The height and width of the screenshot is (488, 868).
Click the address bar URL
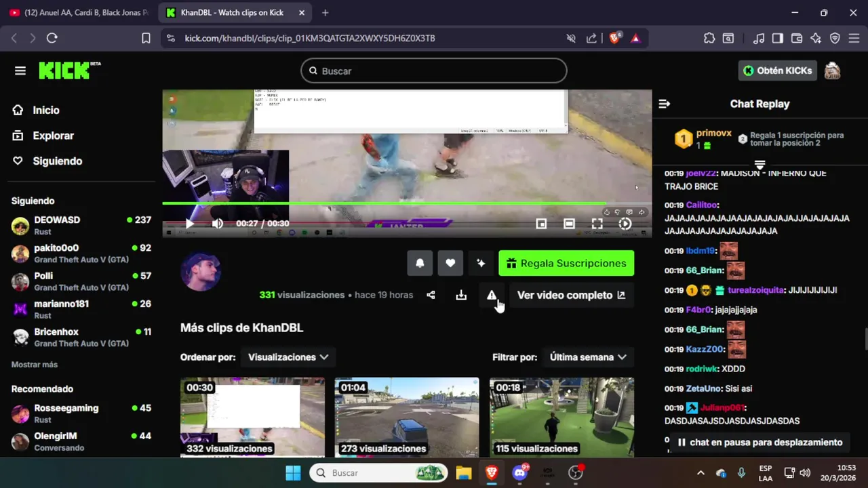pos(310,39)
